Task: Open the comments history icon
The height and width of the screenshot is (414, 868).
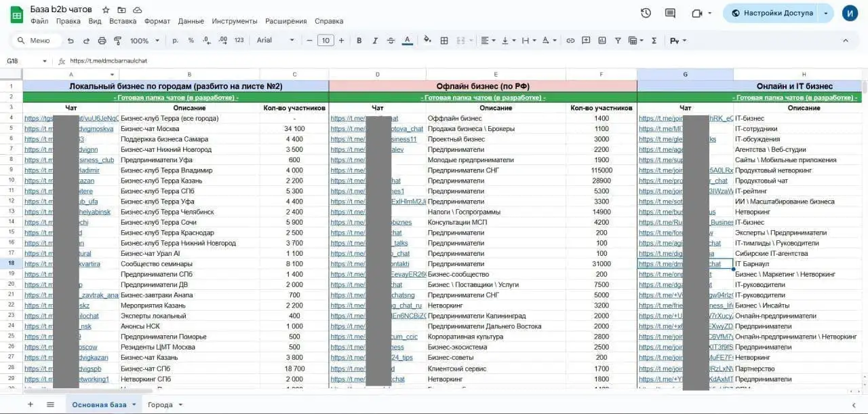Action: (x=670, y=13)
